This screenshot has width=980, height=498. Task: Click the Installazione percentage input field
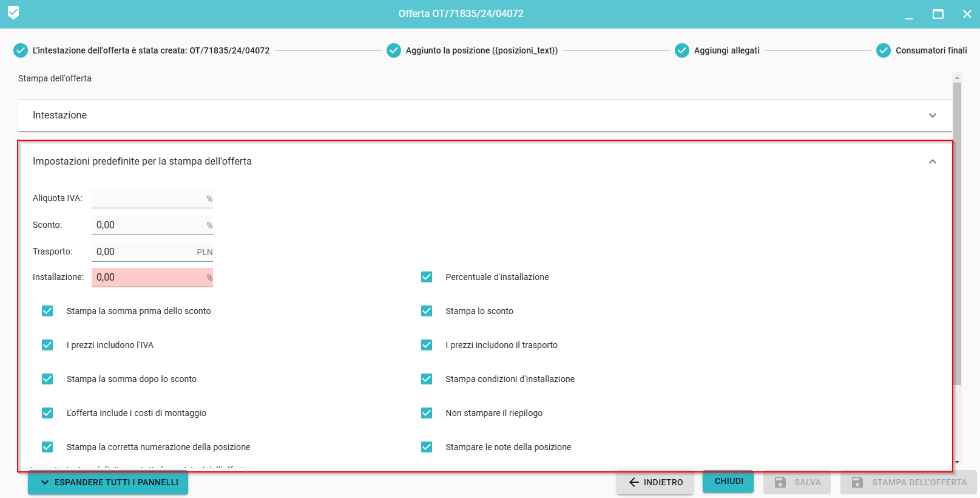point(149,278)
